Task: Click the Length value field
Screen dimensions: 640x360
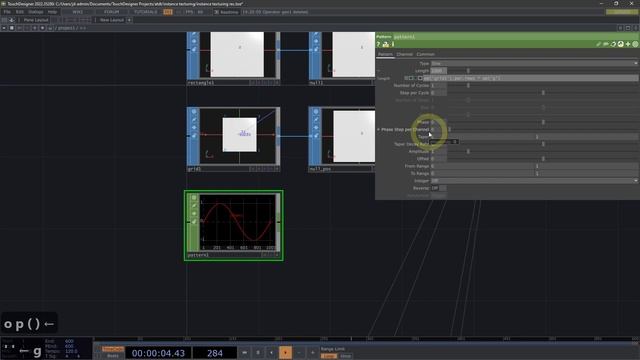Action: click(x=439, y=71)
